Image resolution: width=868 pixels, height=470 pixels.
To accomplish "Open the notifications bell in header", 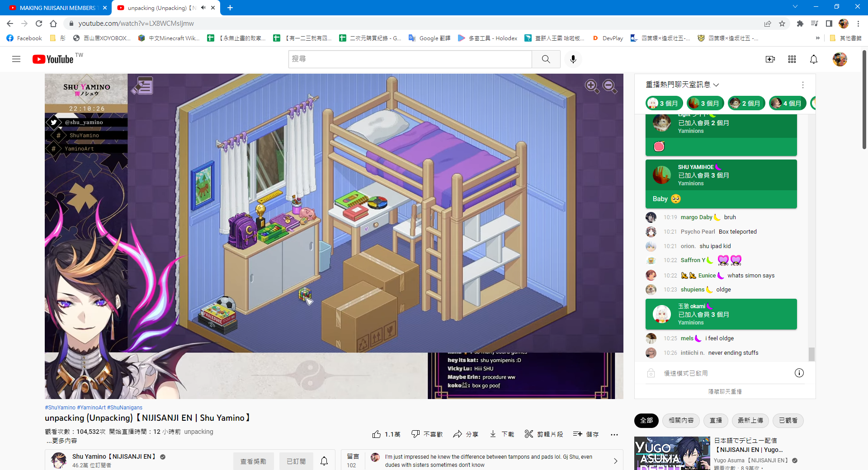I will pyautogui.click(x=814, y=59).
